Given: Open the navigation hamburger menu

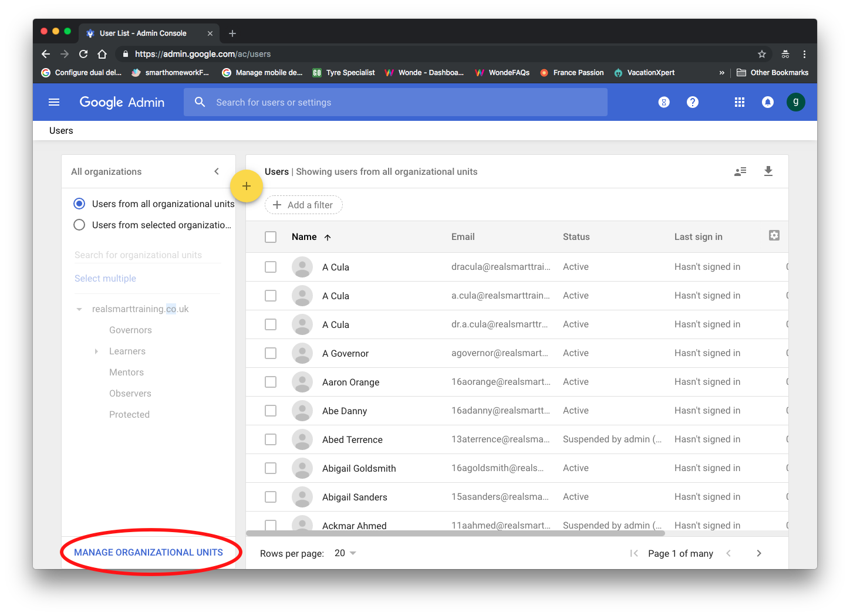Looking at the screenshot, I should [x=54, y=102].
